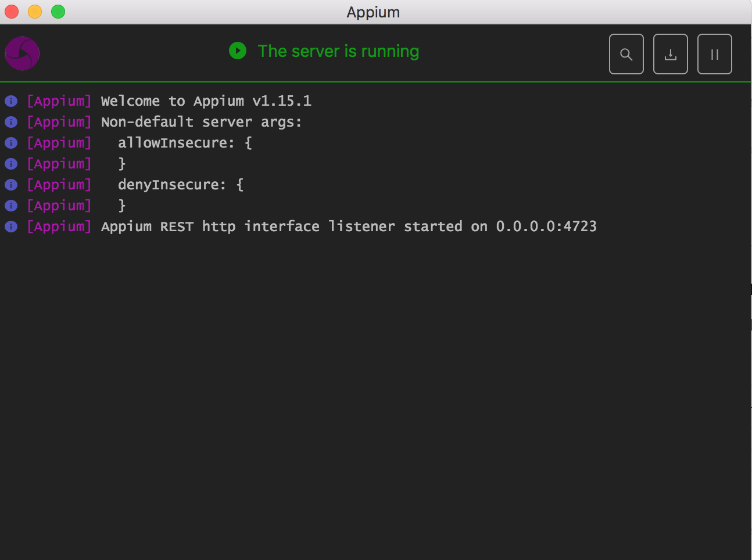
Task: Click info icon beside 'Non-default server args:'
Action: point(11,122)
